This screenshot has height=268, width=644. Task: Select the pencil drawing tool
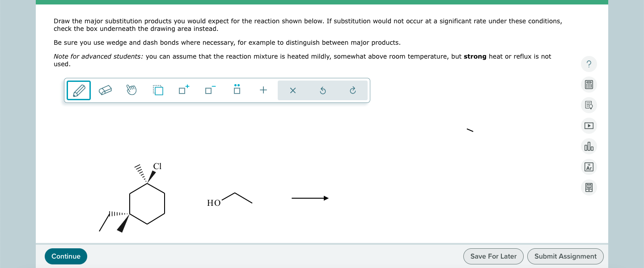tap(78, 90)
